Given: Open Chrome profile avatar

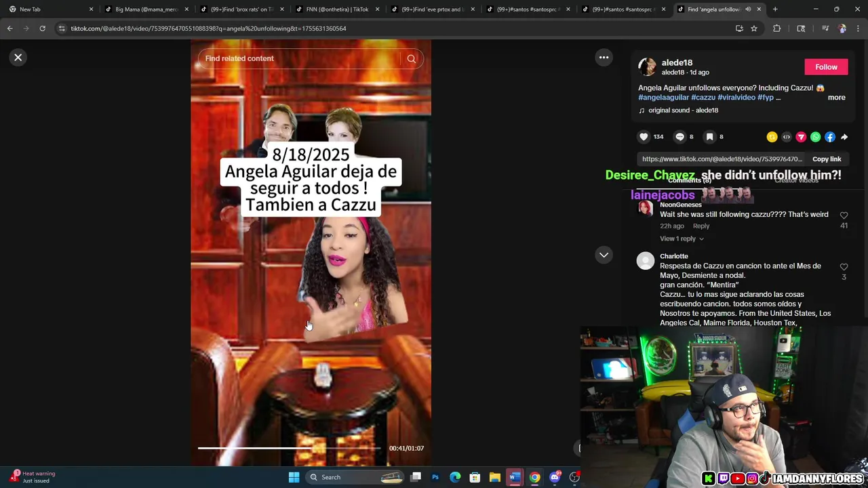Looking at the screenshot, I should pyautogui.click(x=842, y=28).
